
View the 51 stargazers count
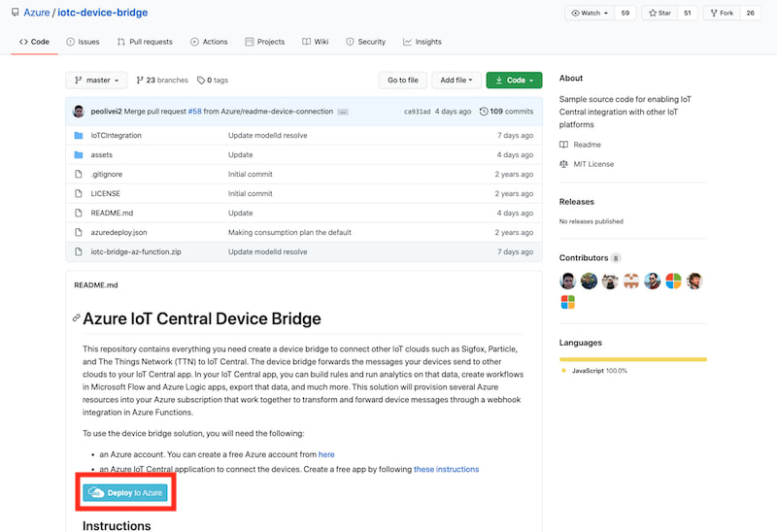coord(688,13)
